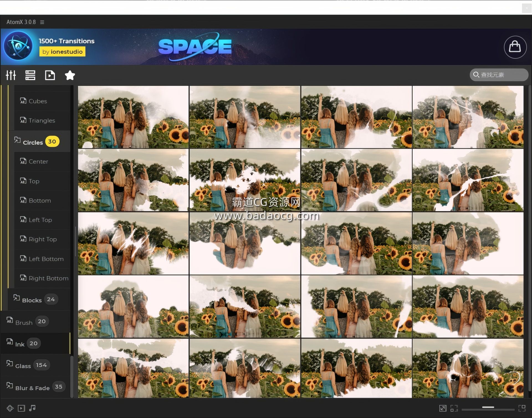Collapse Circles category via its folder icon
The height and width of the screenshot is (418, 532).
click(17, 140)
